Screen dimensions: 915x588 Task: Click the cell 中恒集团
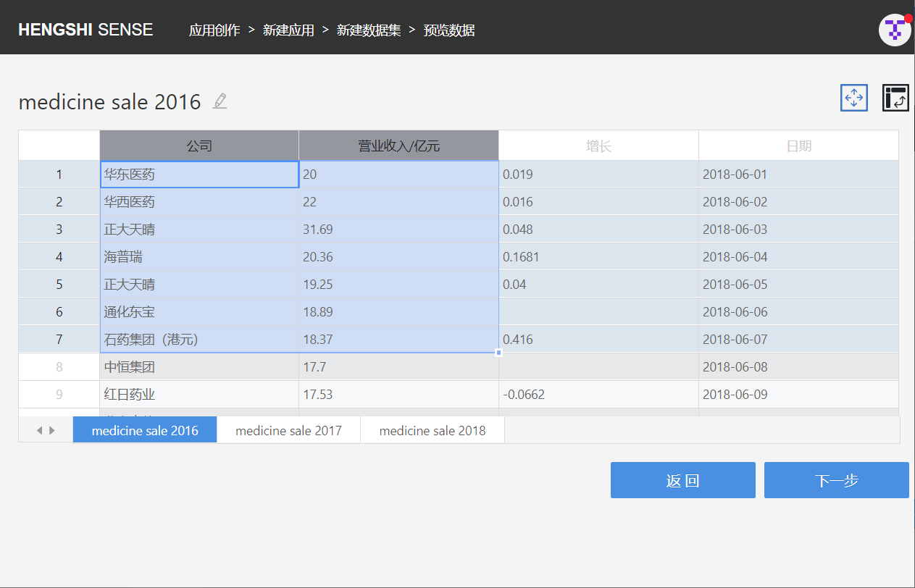click(x=199, y=367)
